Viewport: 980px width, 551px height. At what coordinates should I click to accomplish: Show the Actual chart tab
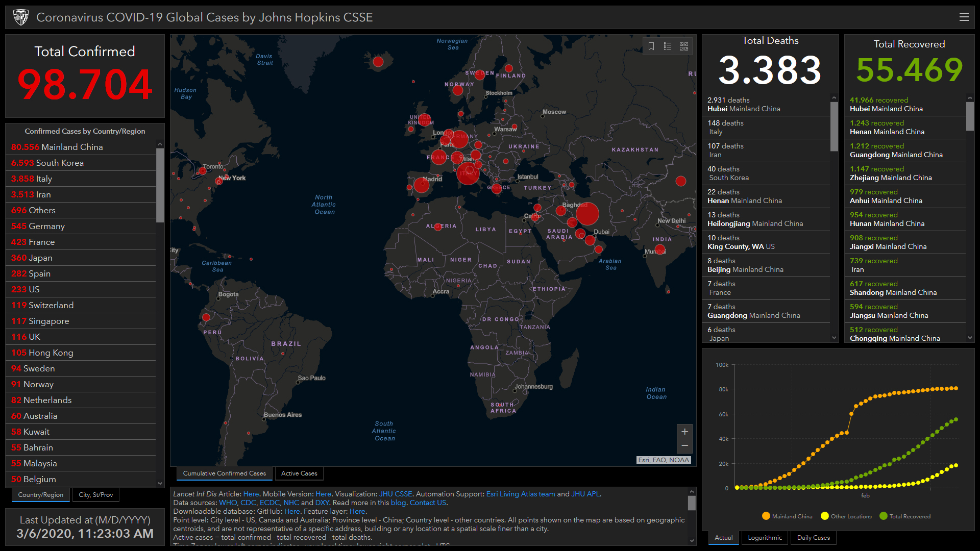723,538
